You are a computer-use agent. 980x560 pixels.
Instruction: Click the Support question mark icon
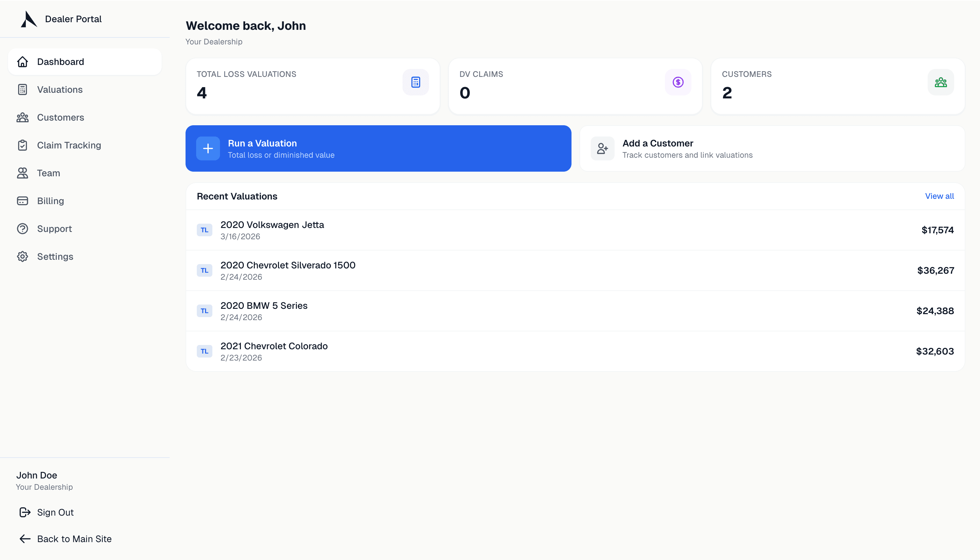pos(23,228)
